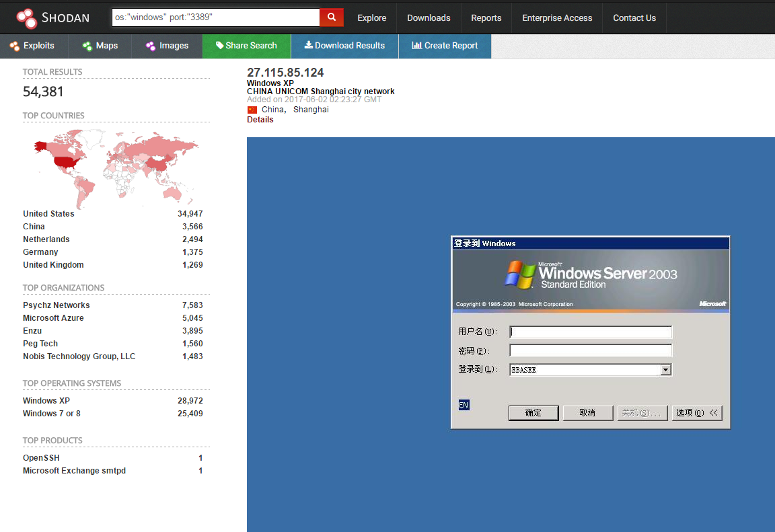Click the red search magnifier button
The image size is (775, 532).
click(332, 17)
